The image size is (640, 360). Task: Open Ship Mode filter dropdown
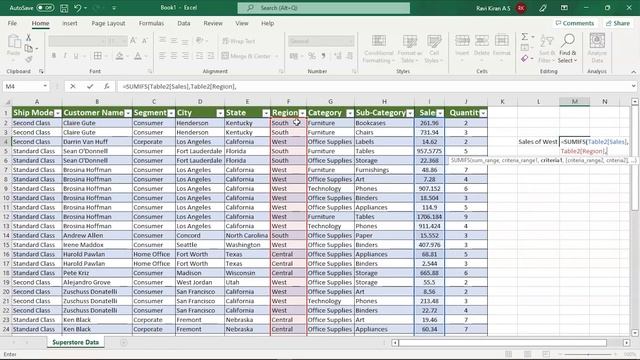coord(58,113)
